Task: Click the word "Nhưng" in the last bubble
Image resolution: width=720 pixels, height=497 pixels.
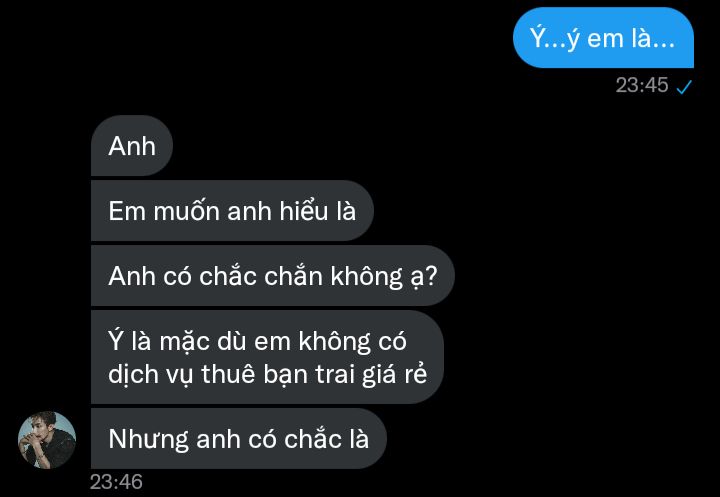Action: click(148, 440)
